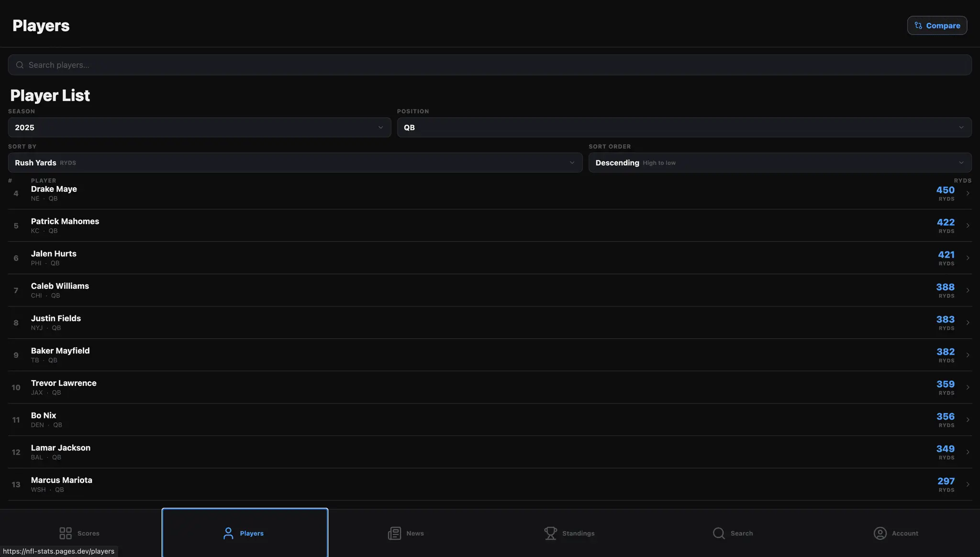Select player name Baker Mayfield
The width and height of the screenshot is (980, 557).
point(60,351)
